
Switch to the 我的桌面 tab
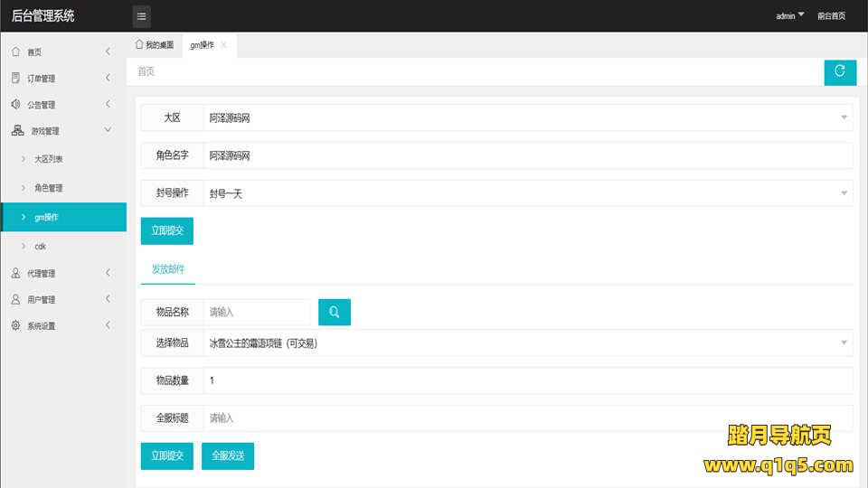tap(154, 44)
